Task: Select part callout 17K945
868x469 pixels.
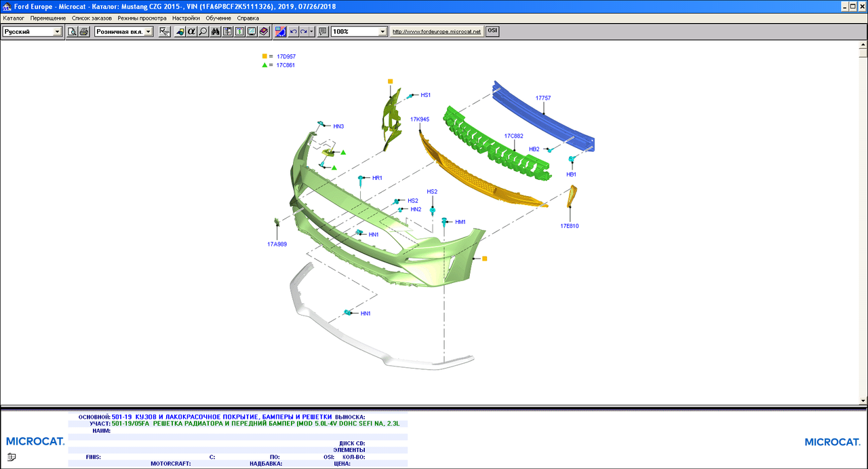Action: point(420,119)
